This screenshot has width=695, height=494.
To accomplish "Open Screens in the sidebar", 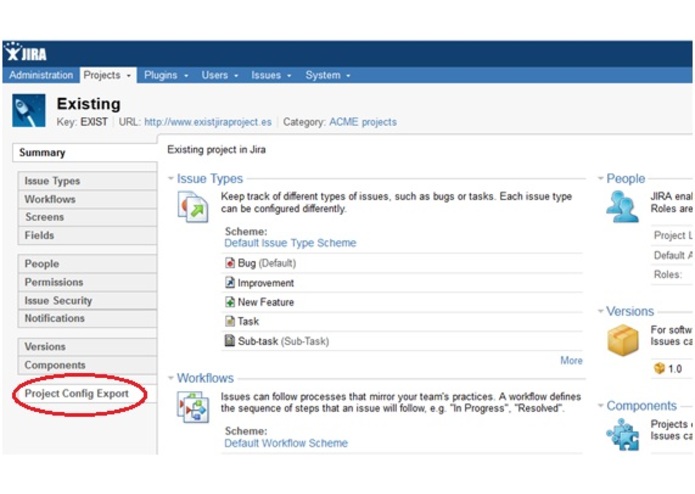I will click(x=87, y=217).
